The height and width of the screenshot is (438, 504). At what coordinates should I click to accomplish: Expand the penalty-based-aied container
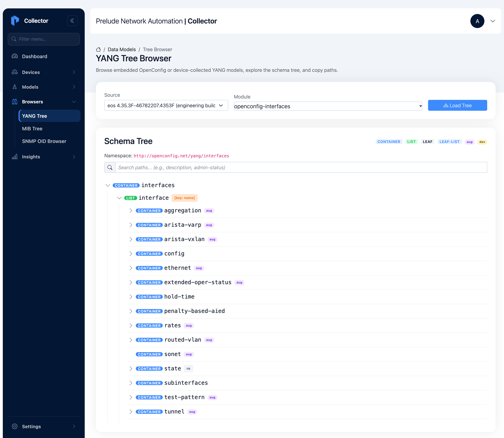point(131,311)
